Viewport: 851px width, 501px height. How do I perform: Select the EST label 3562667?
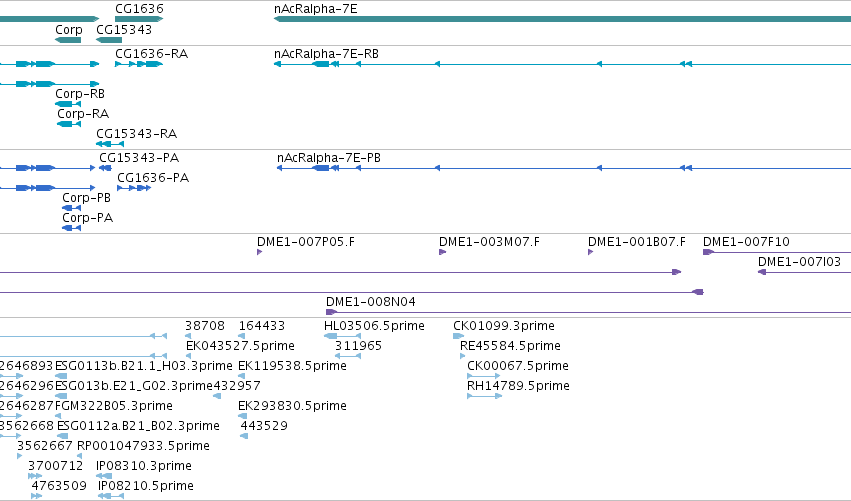tap(45, 446)
